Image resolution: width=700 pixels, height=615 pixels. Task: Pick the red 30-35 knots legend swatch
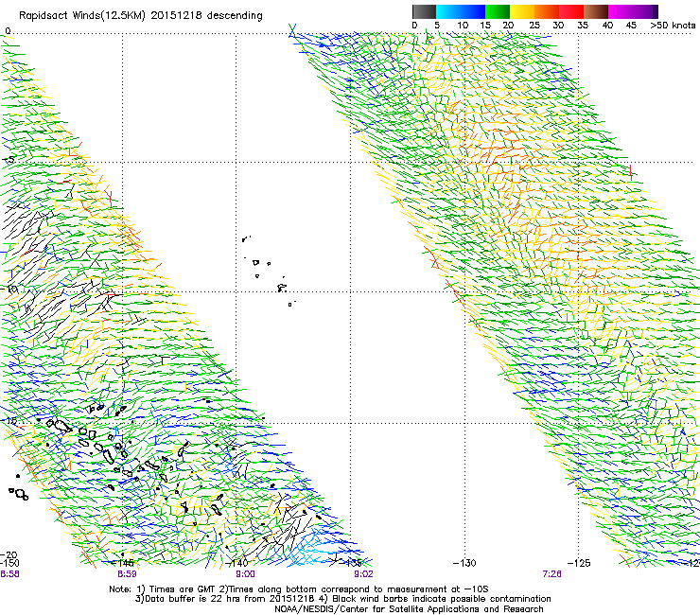click(x=571, y=11)
